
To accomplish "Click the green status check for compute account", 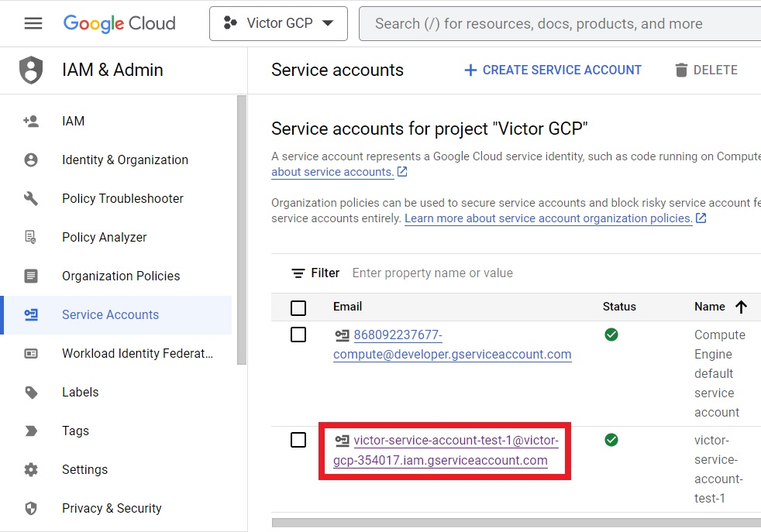I will (x=611, y=335).
